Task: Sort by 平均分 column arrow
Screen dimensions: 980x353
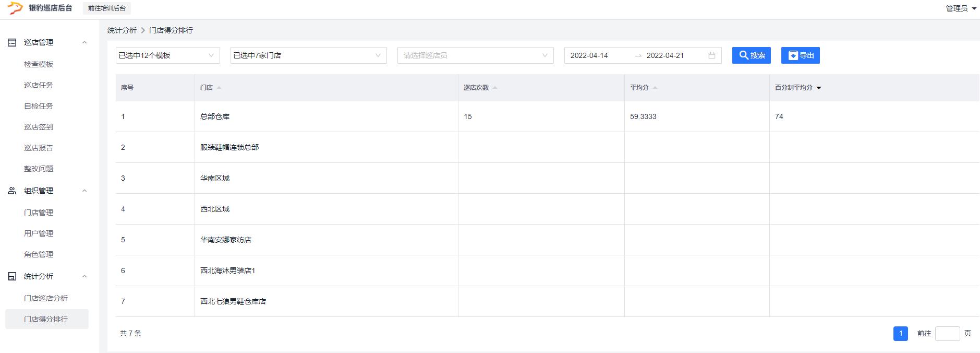Action: 655,88
